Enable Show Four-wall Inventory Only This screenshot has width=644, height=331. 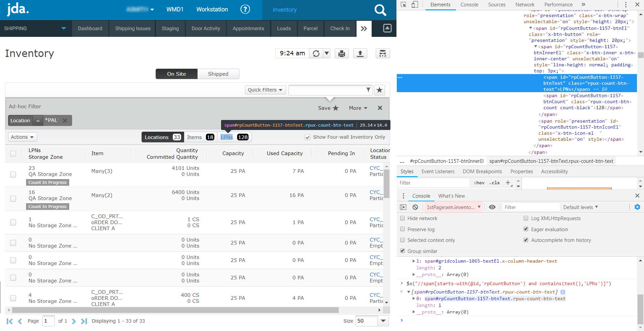(308, 137)
